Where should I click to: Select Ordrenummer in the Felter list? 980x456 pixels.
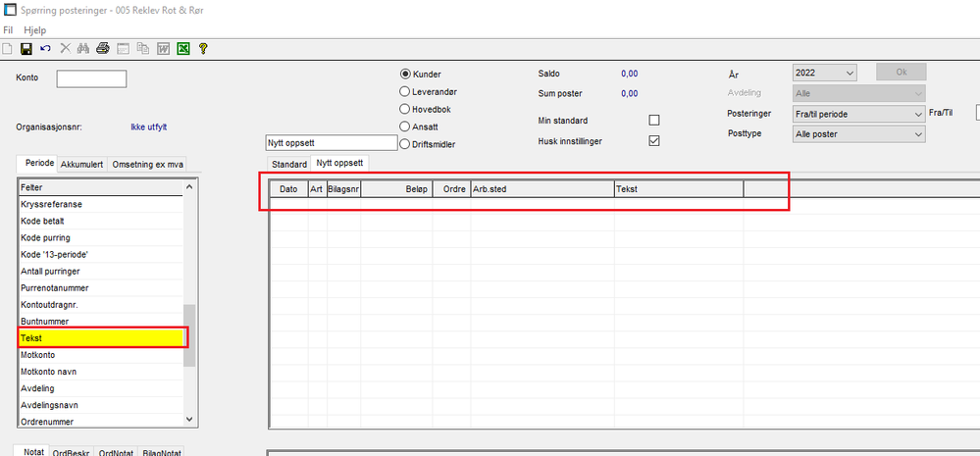[101, 421]
